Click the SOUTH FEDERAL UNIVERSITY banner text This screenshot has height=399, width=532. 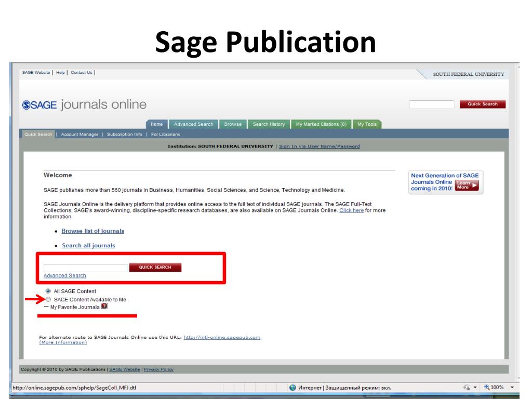pos(469,74)
